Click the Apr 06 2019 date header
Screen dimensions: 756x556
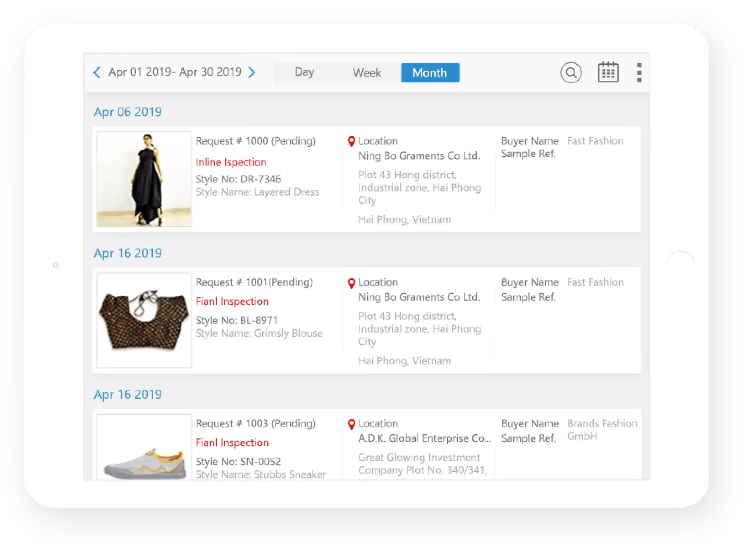click(x=128, y=112)
